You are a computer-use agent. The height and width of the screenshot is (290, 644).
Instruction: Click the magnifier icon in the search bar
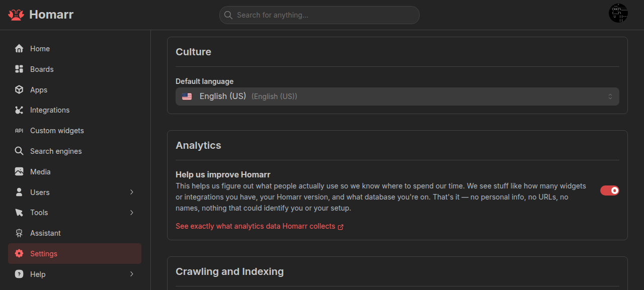pos(228,15)
